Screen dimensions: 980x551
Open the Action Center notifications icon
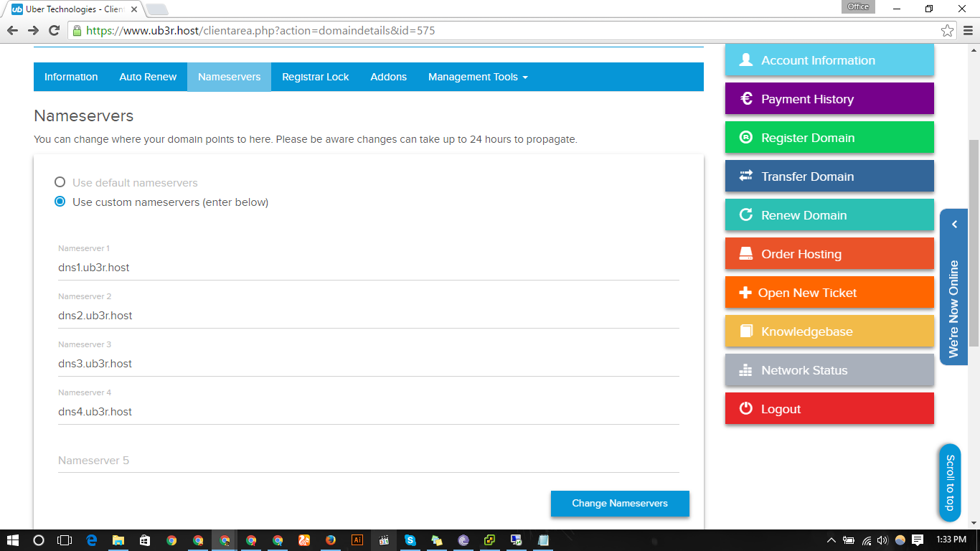point(918,540)
